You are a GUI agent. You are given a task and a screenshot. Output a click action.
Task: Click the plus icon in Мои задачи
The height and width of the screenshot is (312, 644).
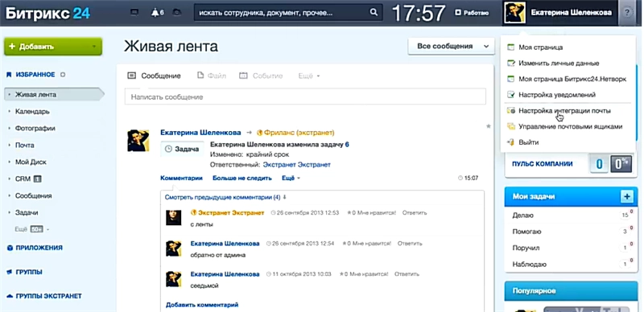[x=626, y=197]
